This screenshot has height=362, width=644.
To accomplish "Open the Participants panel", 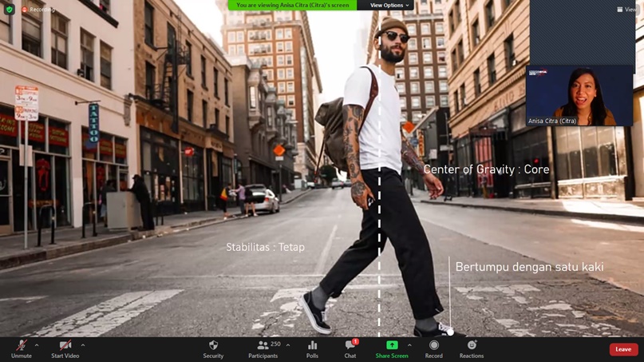I will click(x=263, y=348).
